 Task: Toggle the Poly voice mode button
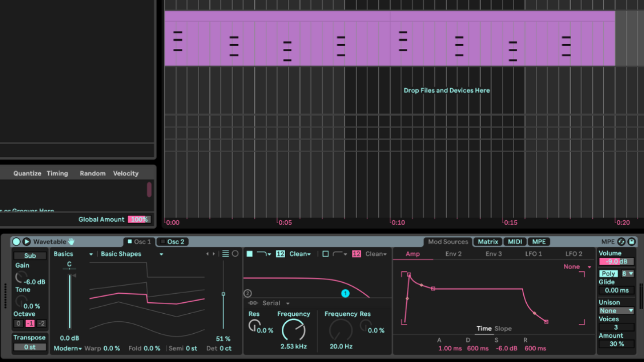tap(608, 274)
